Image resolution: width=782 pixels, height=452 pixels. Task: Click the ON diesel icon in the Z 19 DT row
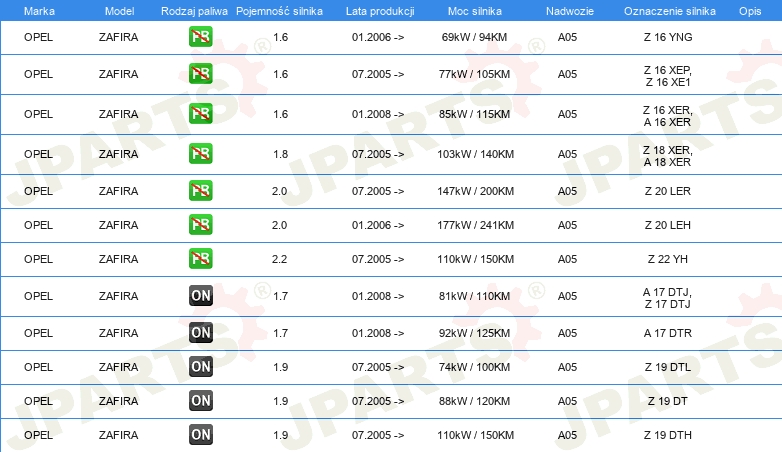click(x=200, y=400)
